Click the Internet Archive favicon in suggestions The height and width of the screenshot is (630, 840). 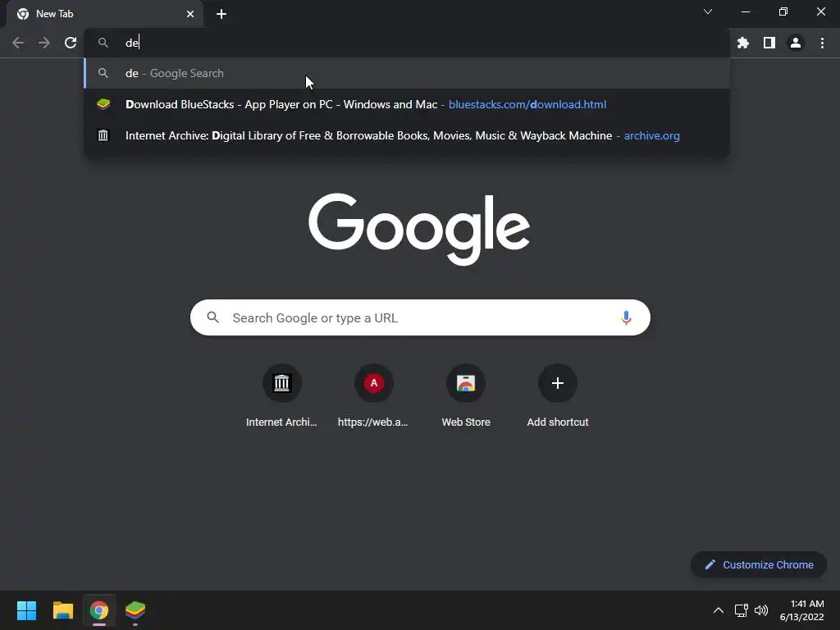[103, 135]
